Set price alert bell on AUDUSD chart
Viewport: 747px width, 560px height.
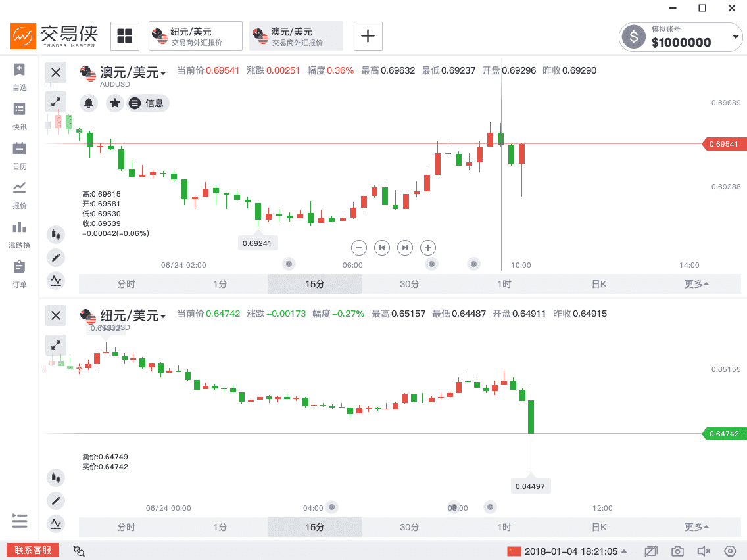89,103
